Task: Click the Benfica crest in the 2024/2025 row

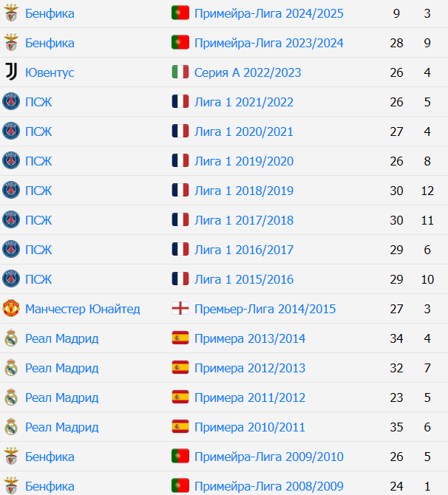Action: [x=11, y=13]
